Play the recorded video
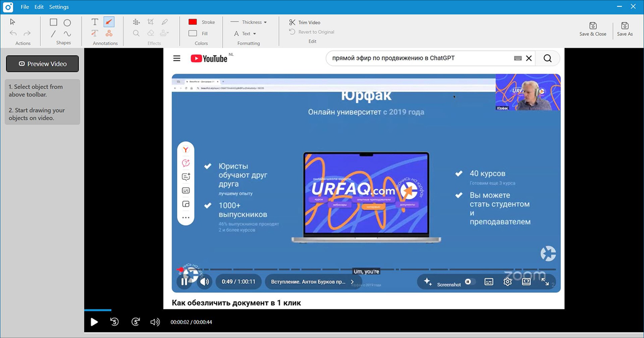The width and height of the screenshot is (644, 338). pyautogui.click(x=94, y=322)
